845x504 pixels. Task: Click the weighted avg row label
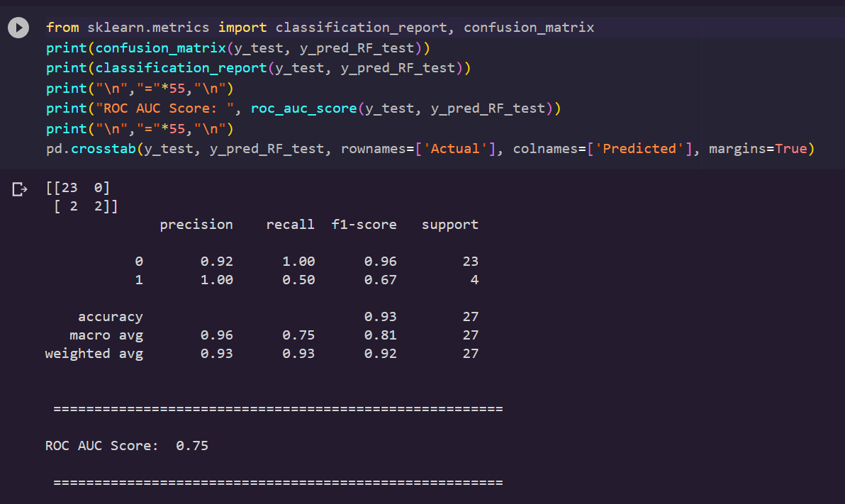point(94,354)
